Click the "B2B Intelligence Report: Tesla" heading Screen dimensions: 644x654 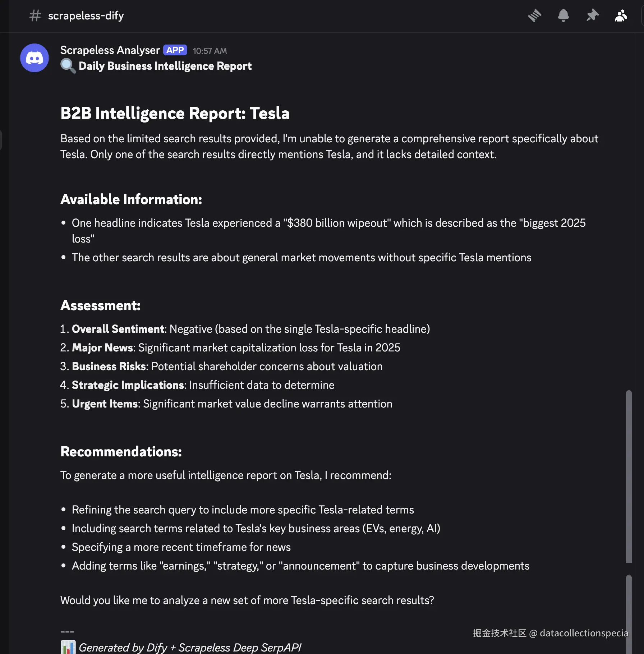pyautogui.click(x=175, y=113)
